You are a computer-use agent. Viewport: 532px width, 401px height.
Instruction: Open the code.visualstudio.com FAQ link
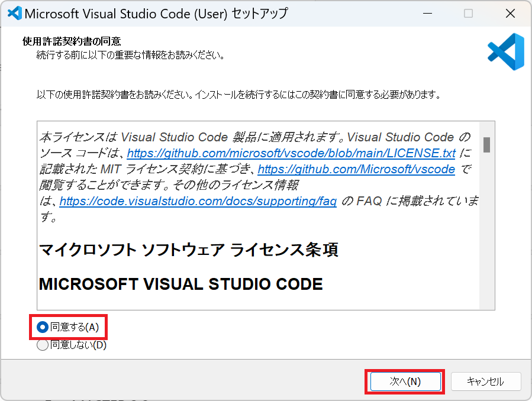tap(198, 202)
